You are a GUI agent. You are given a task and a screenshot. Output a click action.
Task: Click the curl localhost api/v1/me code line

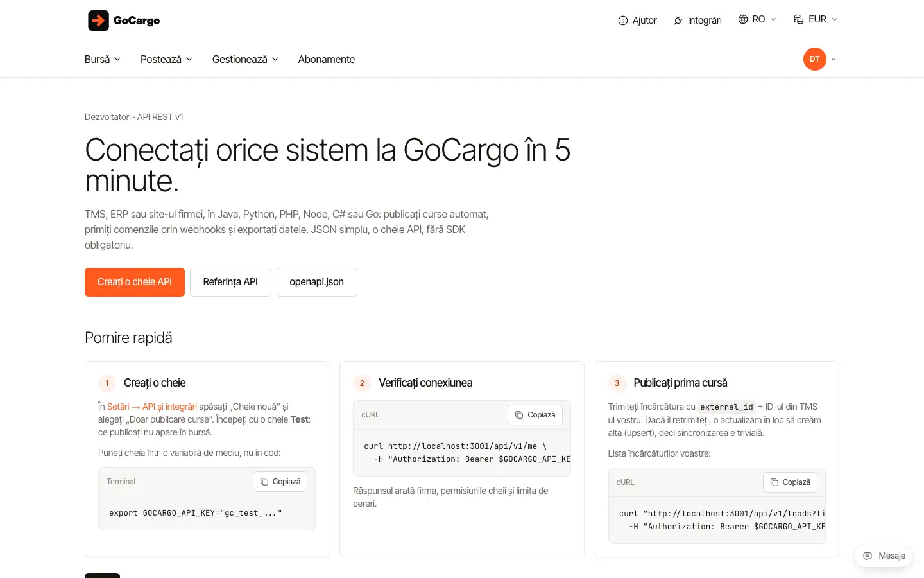pyautogui.click(x=456, y=446)
